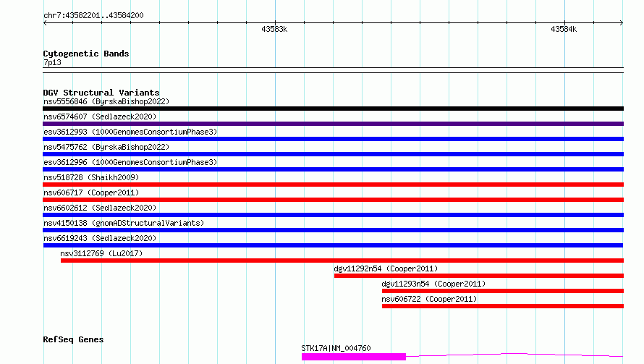644x364 pixels.
Task: Select nsv5556846 (ByrskaBishop2022) label
Action: tap(106, 101)
